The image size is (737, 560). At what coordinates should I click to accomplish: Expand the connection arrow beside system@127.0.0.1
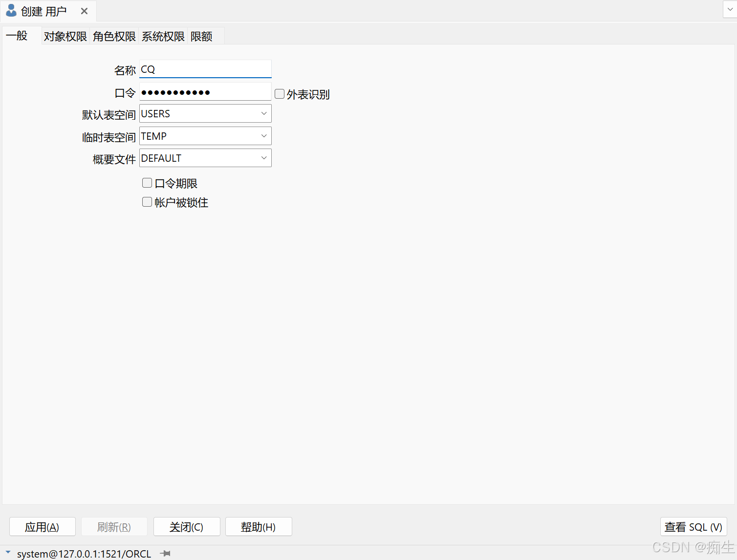pos(8,553)
